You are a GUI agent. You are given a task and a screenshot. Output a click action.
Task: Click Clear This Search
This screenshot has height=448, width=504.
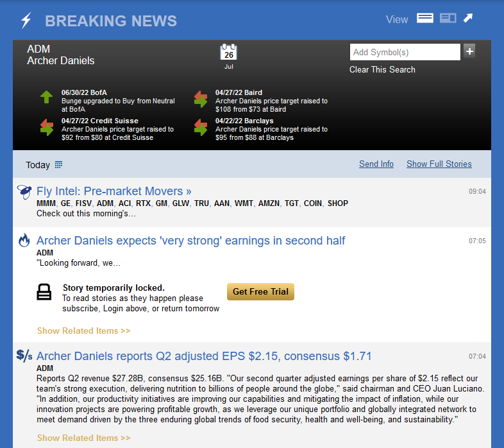click(382, 69)
